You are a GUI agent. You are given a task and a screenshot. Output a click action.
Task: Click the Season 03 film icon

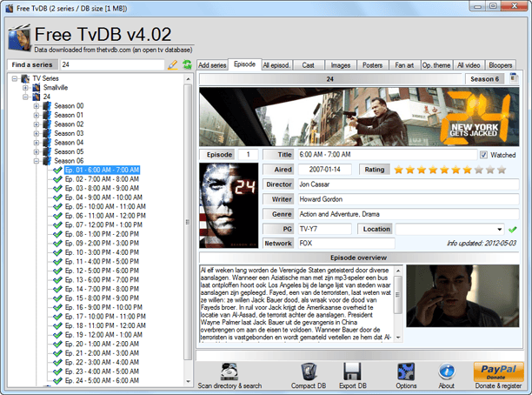(x=47, y=133)
